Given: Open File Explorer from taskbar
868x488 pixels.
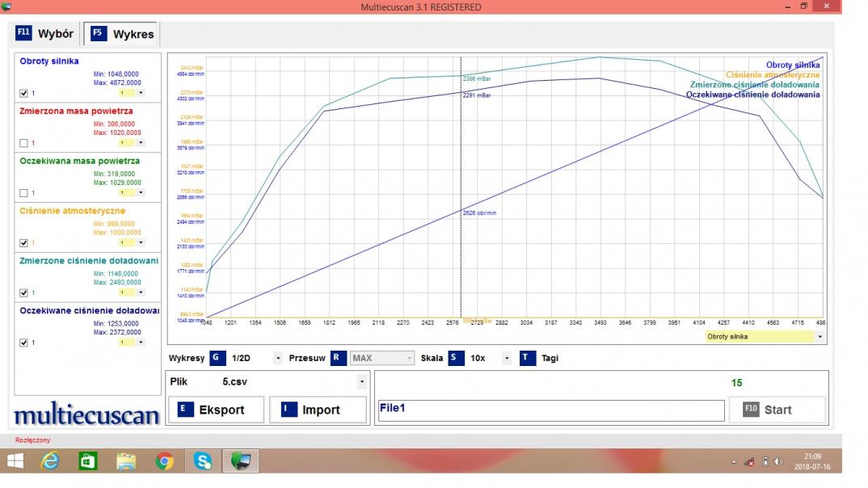Looking at the screenshot, I should click(x=126, y=461).
